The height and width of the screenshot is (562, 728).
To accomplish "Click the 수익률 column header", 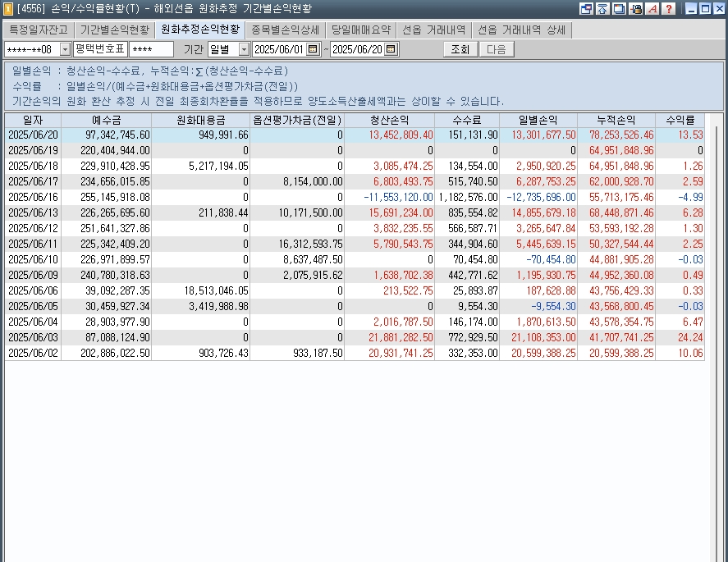I will pyautogui.click(x=680, y=121).
